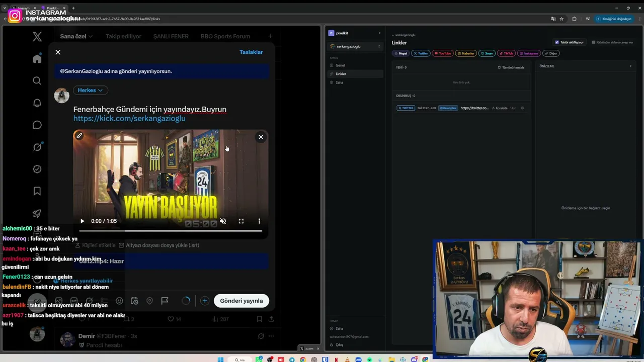
Task: Expand the Önizleme panel chevron
Action: 630,66
